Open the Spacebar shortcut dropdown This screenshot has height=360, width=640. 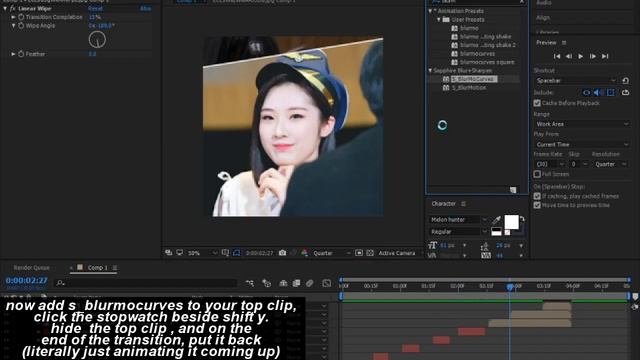click(x=576, y=81)
